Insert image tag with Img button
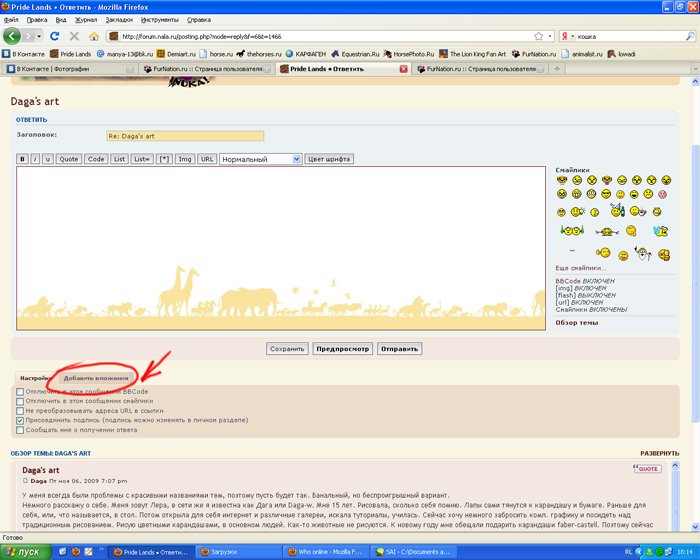700x560 pixels. (x=185, y=159)
